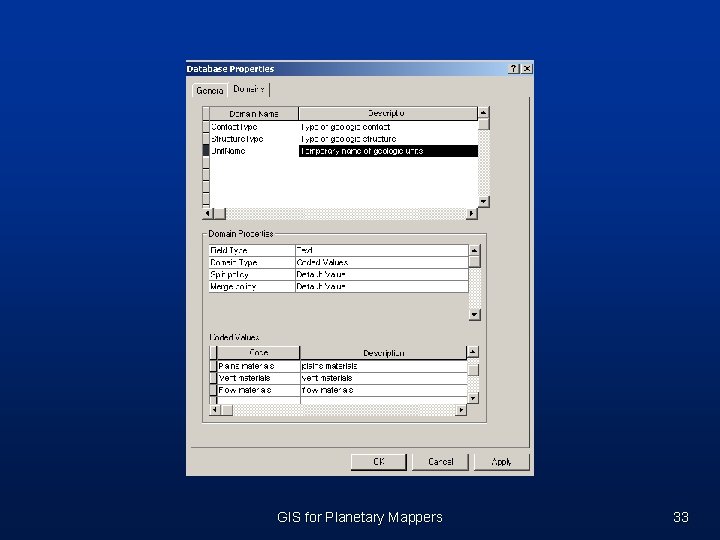Click the Code column header

pos(258,353)
